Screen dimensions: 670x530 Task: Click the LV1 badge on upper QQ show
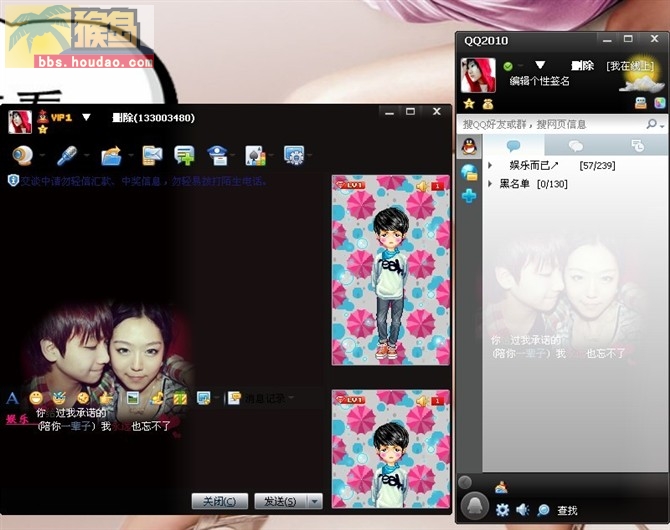[351, 185]
